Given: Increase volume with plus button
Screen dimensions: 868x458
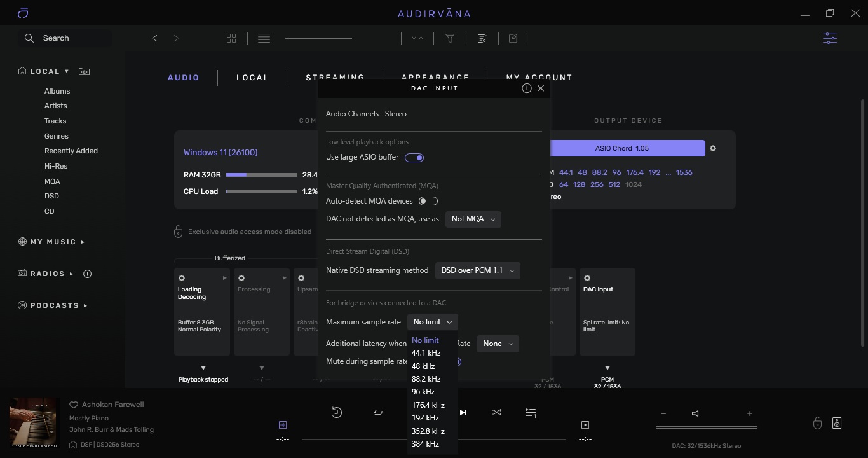Looking at the screenshot, I should point(750,413).
